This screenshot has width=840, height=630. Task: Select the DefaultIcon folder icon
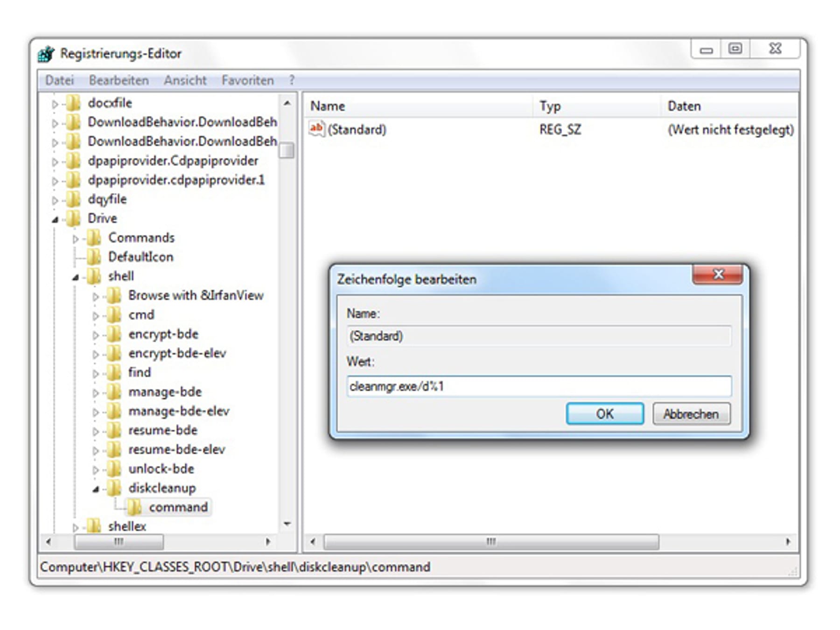(94, 257)
